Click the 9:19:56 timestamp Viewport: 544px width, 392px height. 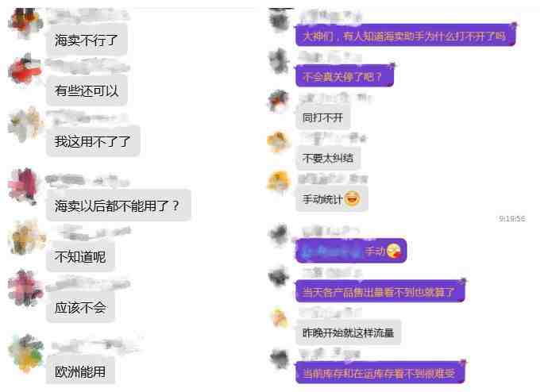coord(511,218)
